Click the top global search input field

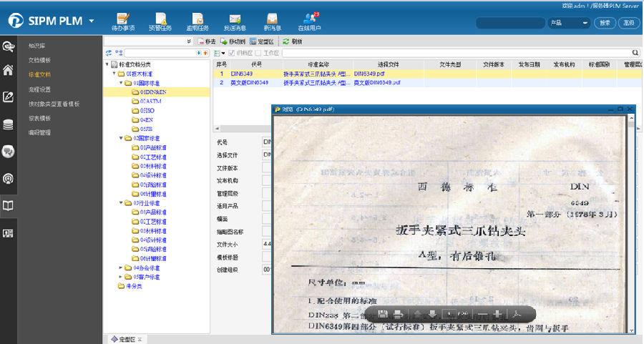coord(510,23)
